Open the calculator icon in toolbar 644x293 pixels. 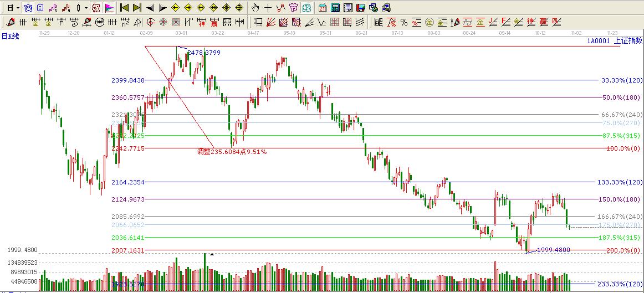(x=335, y=8)
